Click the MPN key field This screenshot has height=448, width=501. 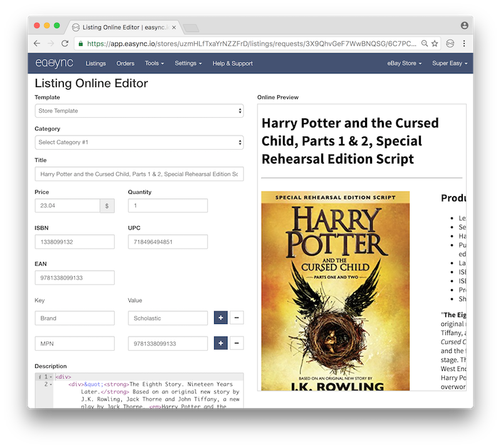click(75, 343)
